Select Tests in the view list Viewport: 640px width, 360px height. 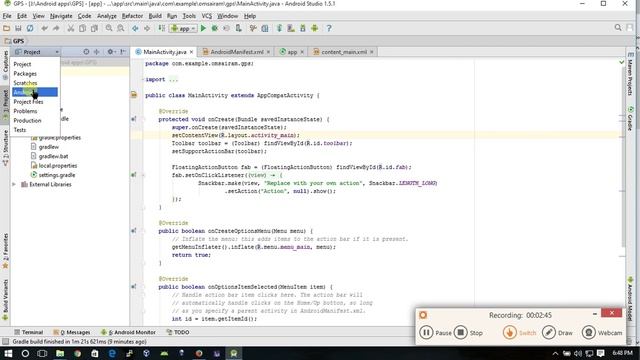click(35, 130)
